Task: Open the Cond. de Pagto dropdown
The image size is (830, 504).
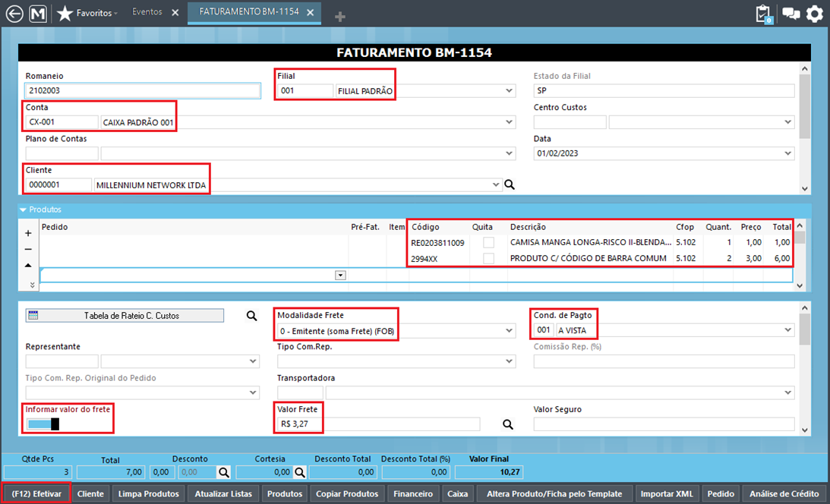Action: click(787, 330)
